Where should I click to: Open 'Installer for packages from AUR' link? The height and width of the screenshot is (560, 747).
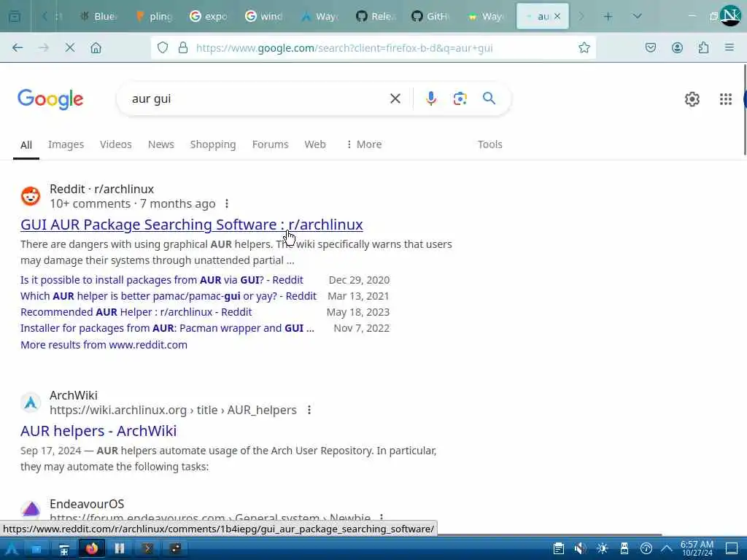tap(167, 328)
